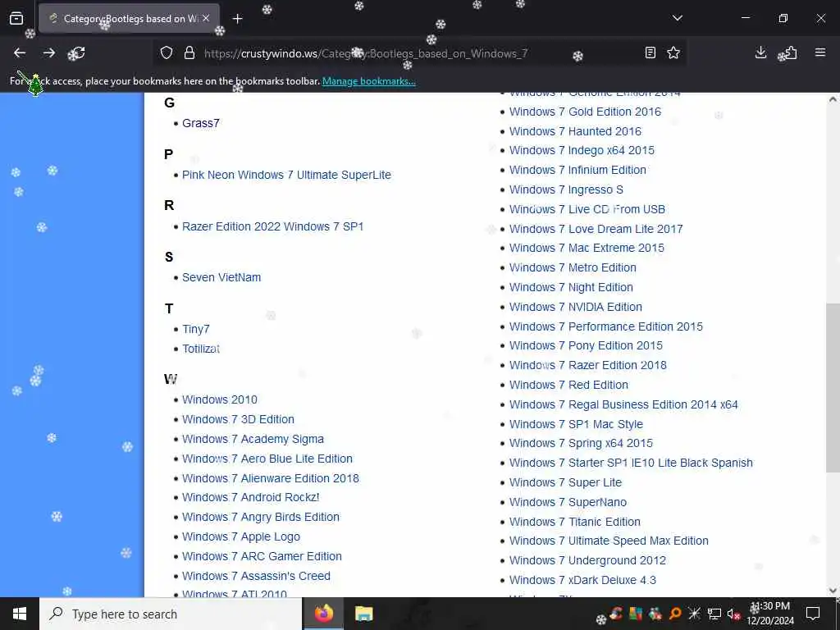
Task: Go back to the previous page
Action: click(20, 52)
